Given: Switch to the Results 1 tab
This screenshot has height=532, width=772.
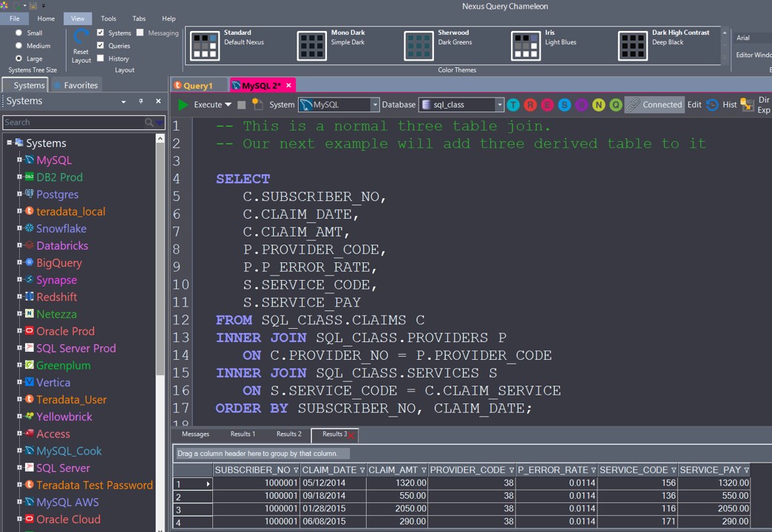Looking at the screenshot, I should (x=243, y=434).
